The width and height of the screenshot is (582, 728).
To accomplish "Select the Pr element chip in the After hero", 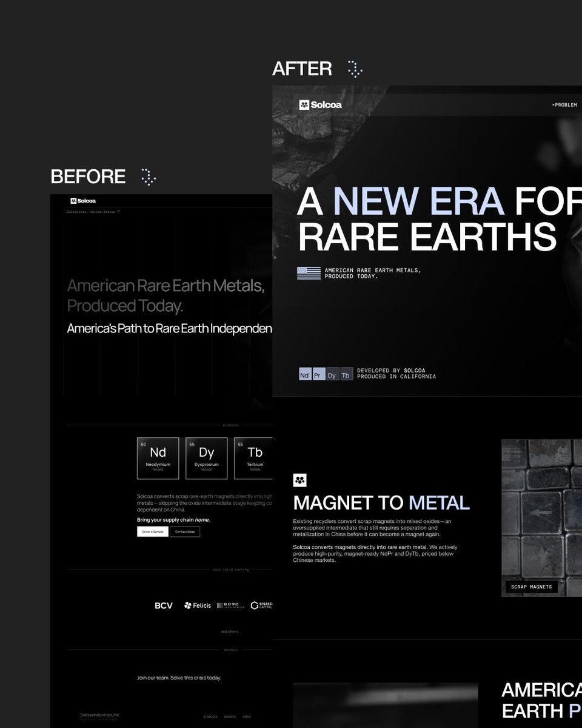I will [319, 374].
